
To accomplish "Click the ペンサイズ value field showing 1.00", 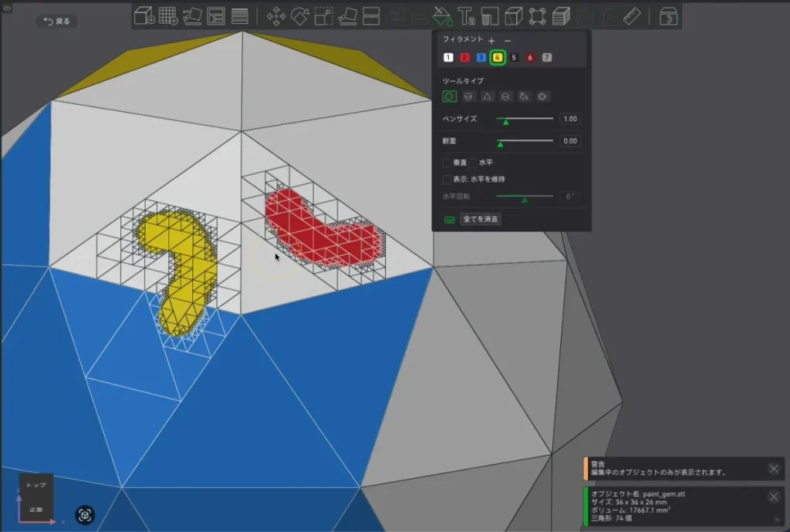I will coord(570,119).
